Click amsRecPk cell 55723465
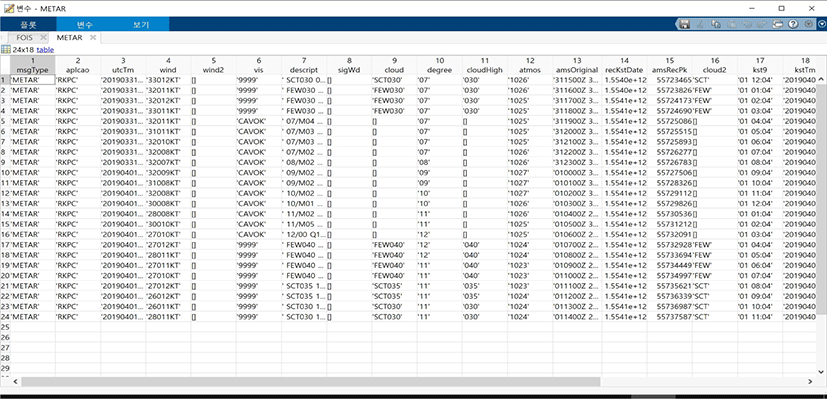Screen dimensions: 827x399 [x=669, y=80]
